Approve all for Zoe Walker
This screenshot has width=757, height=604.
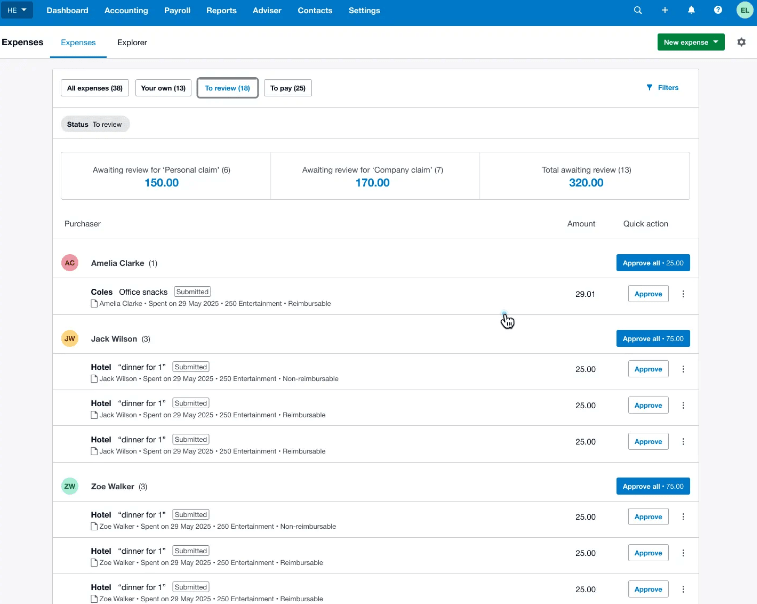tap(653, 486)
